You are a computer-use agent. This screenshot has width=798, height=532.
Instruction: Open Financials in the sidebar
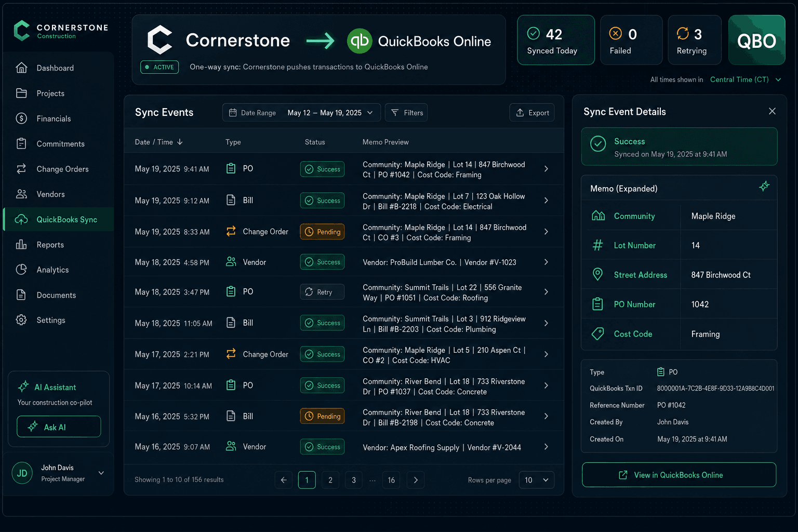click(x=58, y=118)
